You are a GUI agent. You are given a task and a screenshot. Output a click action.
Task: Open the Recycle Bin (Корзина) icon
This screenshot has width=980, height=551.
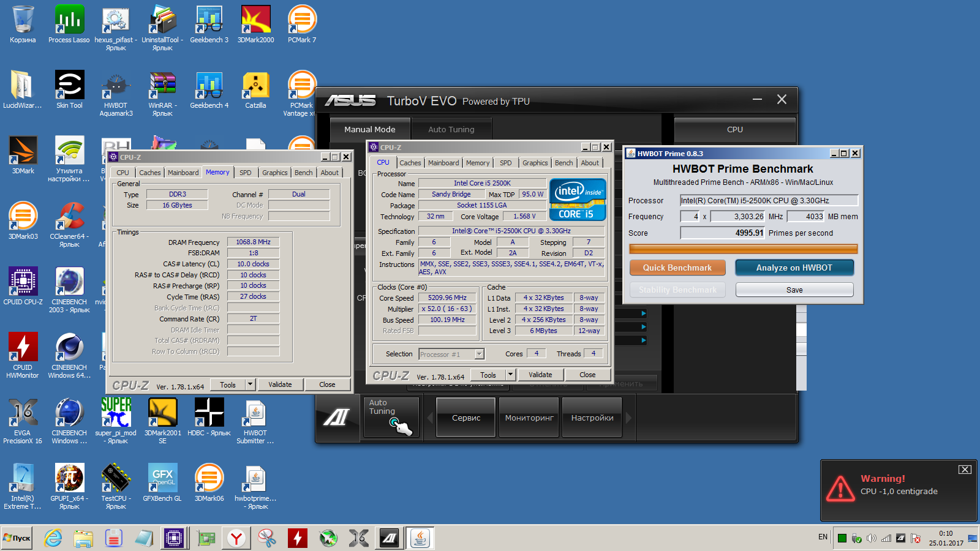pyautogui.click(x=23, y=24)
